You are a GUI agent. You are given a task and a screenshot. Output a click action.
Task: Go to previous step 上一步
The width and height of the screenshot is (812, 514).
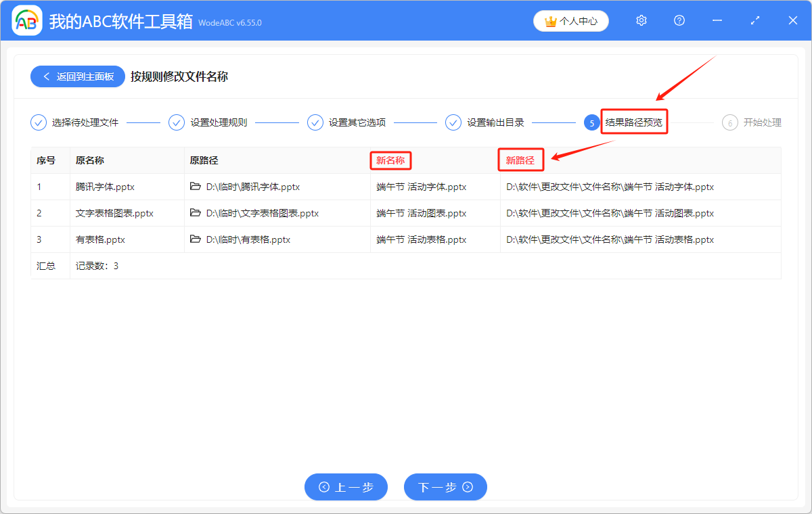pyautogui.click(x=346, y=487)
